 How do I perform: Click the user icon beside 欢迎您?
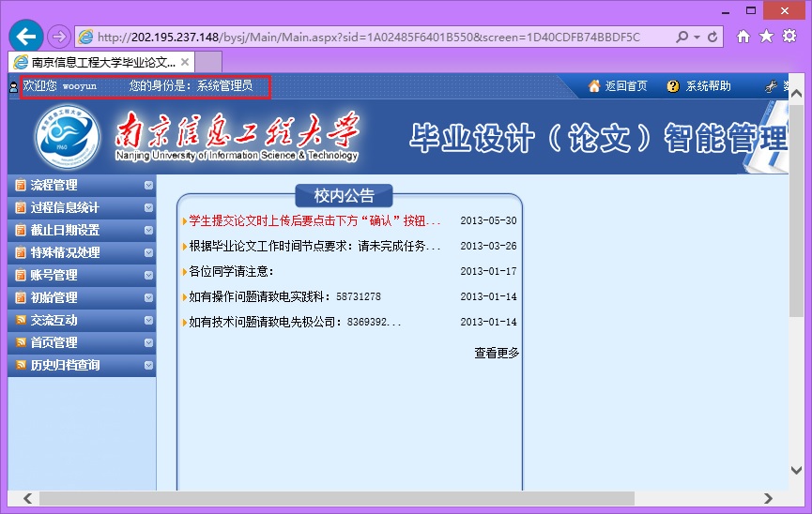pos(14,87)
